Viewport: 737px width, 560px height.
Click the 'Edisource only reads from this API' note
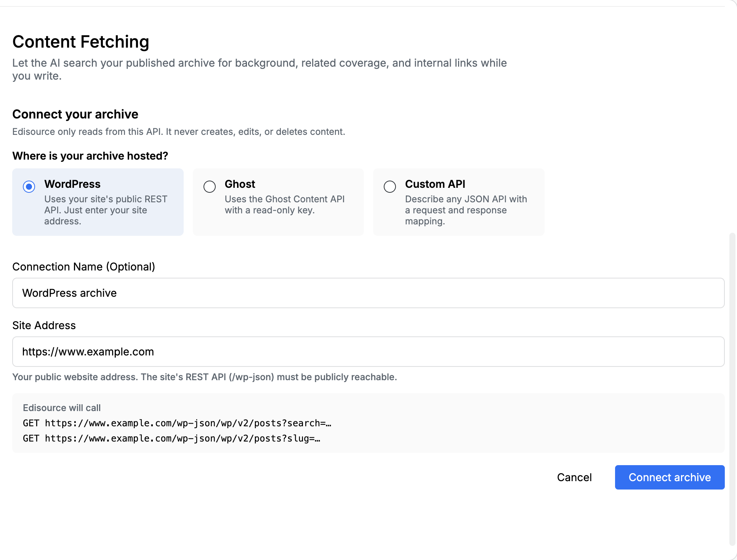coord(179,131)
